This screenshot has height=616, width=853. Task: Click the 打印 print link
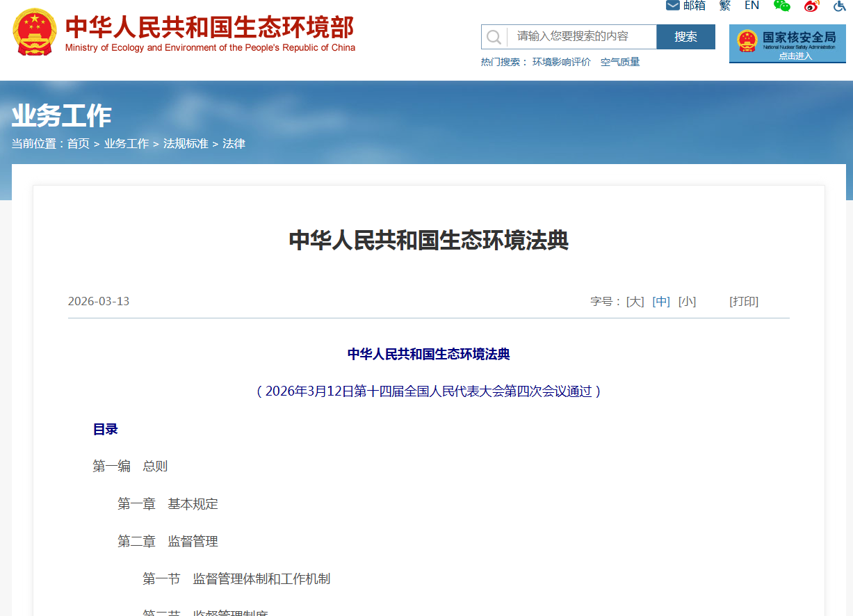tap(743, 301)
